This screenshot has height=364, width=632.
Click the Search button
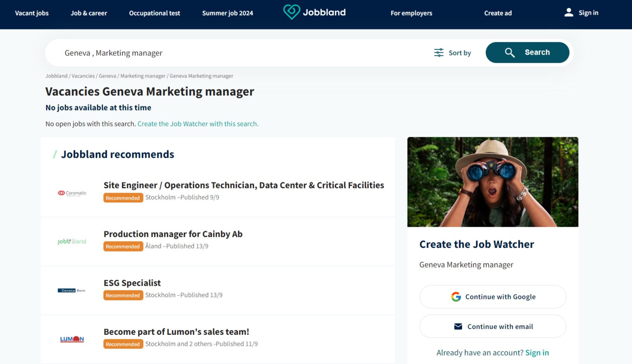pos(527,53)
